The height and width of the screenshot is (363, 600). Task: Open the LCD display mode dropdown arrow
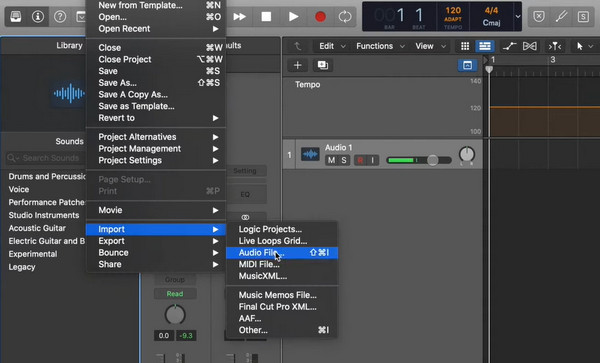518,16
